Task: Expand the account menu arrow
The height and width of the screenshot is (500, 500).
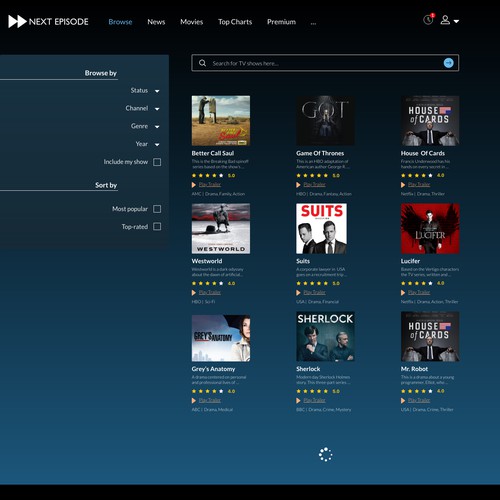Action: [456, 21]
